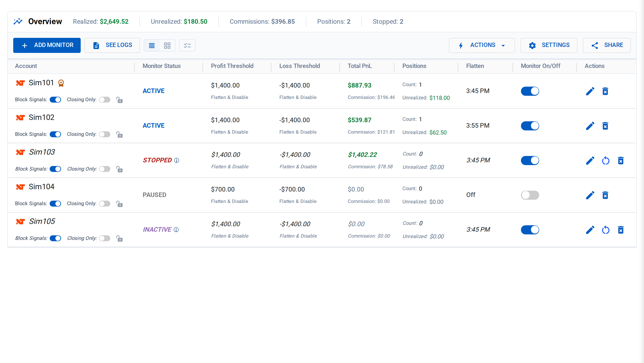Add a new monitor
The image size is (644, 363).
click(47, 45)
